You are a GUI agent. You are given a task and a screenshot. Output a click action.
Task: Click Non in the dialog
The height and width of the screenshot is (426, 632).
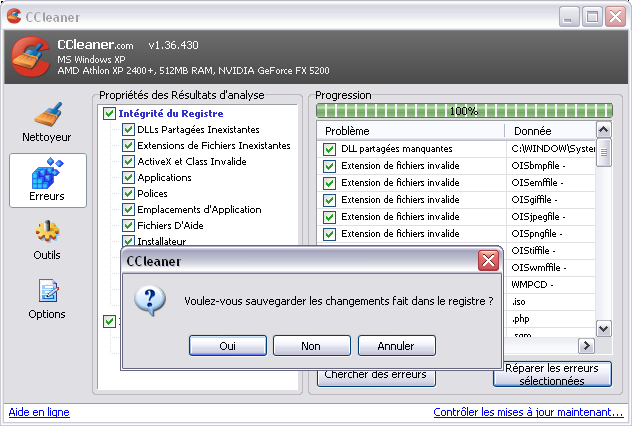pos(312,346)
